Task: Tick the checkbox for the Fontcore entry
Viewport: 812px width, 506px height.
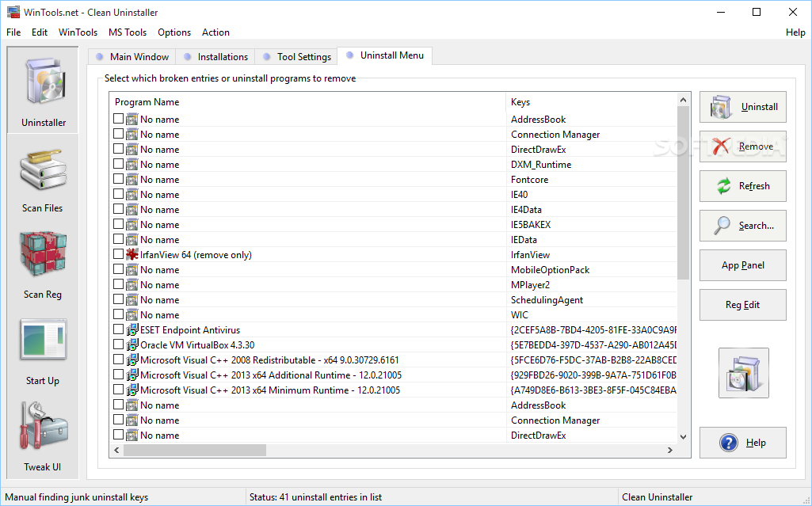Action: [x=119, y=178]
